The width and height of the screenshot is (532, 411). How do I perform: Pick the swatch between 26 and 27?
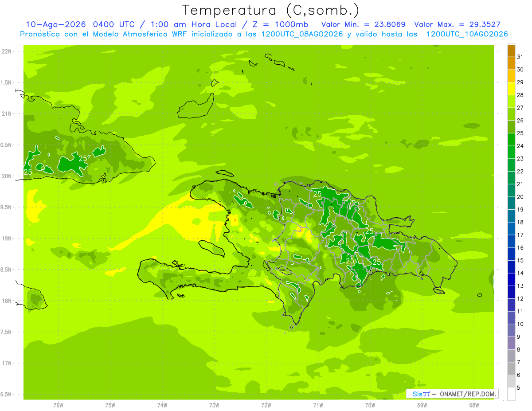511,114
